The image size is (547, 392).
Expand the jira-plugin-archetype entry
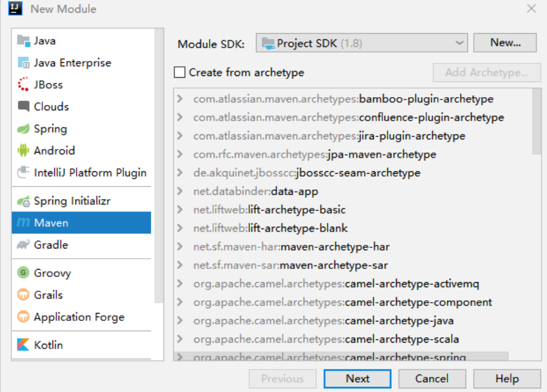[x=180, y=136]
